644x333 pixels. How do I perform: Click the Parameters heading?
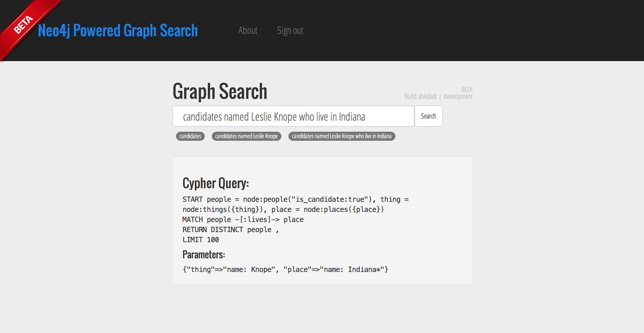click(203, 255)
